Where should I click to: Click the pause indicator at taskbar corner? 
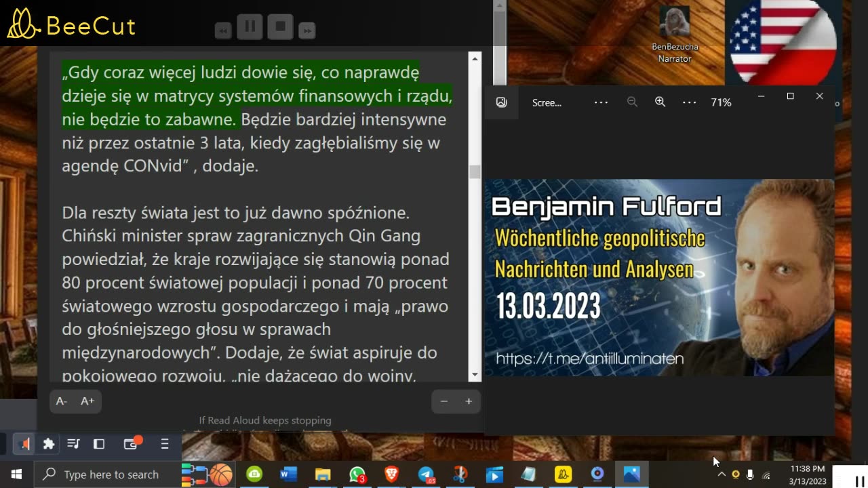859,481
